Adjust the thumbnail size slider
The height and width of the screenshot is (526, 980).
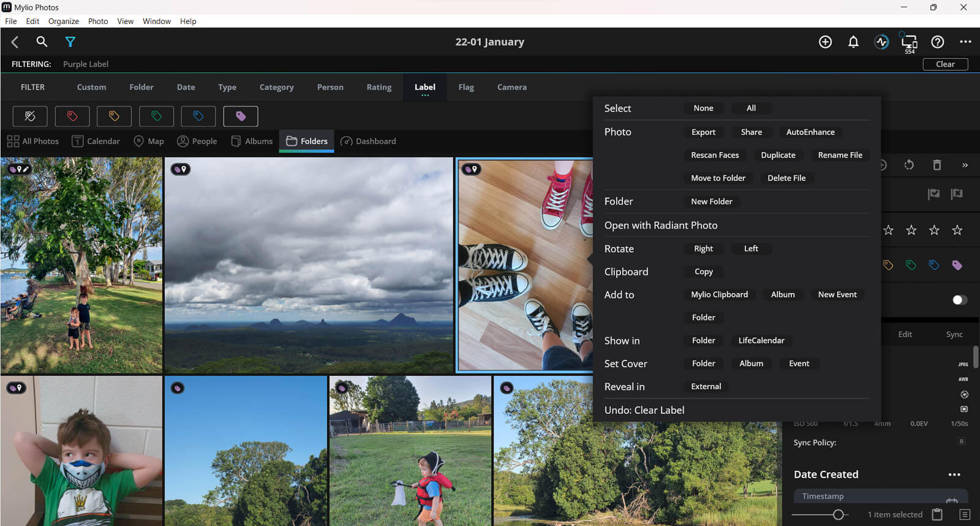[838, 515]
